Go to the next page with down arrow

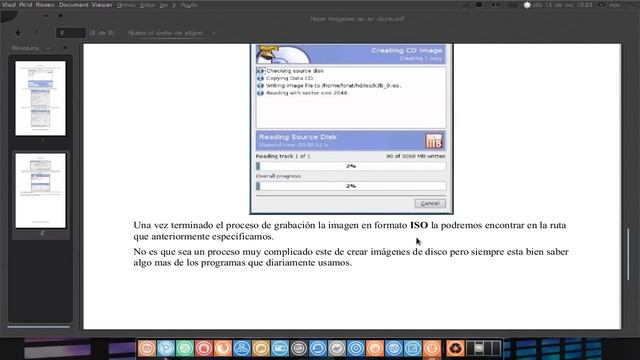(37, 33)
